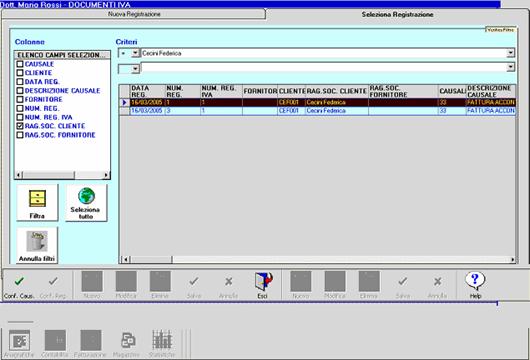Screen dimensions: 530x360
Task: Open the Magazzino module icon
Action: (128, 340)
